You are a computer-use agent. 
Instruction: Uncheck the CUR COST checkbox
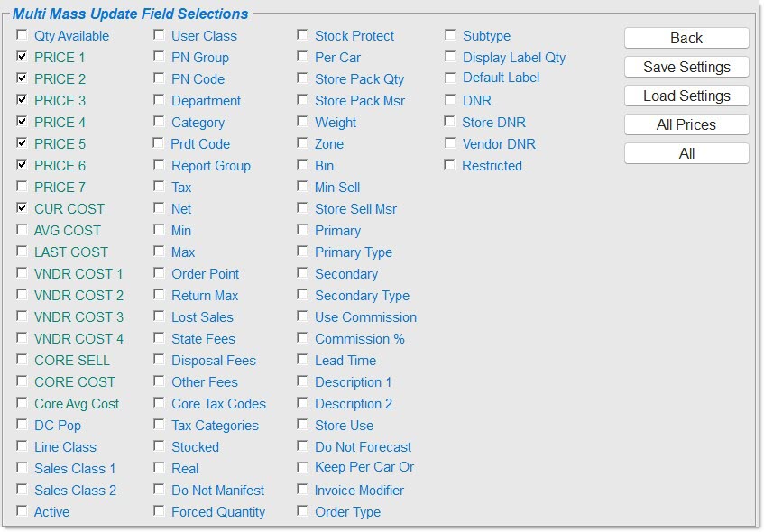[x=22, y=208]
